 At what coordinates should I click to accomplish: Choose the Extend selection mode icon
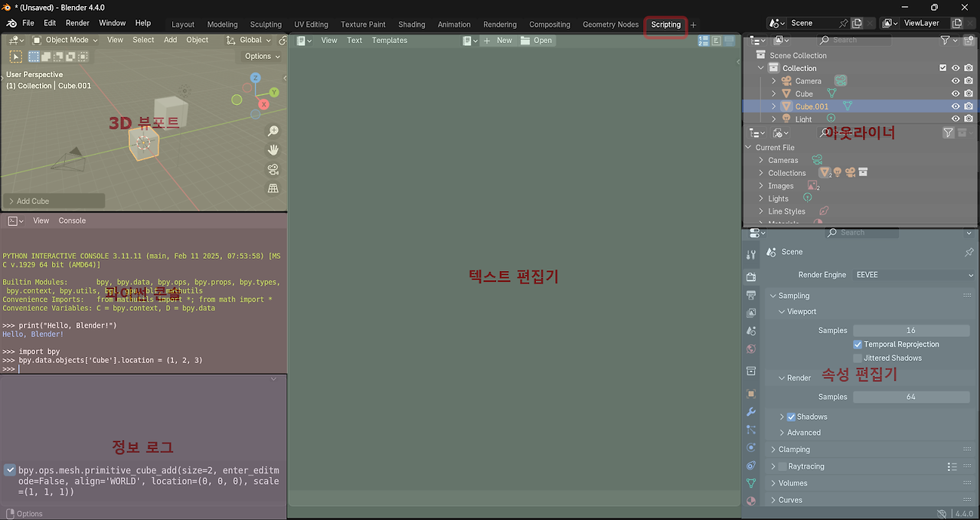(46, 56)
